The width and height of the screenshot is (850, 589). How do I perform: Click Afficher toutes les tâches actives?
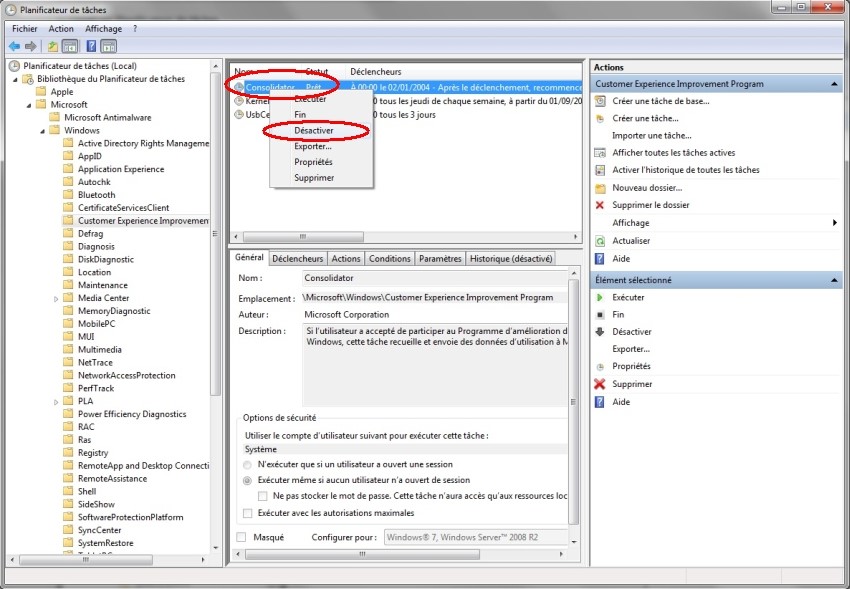pyautogui.click(x=673, y=153)
